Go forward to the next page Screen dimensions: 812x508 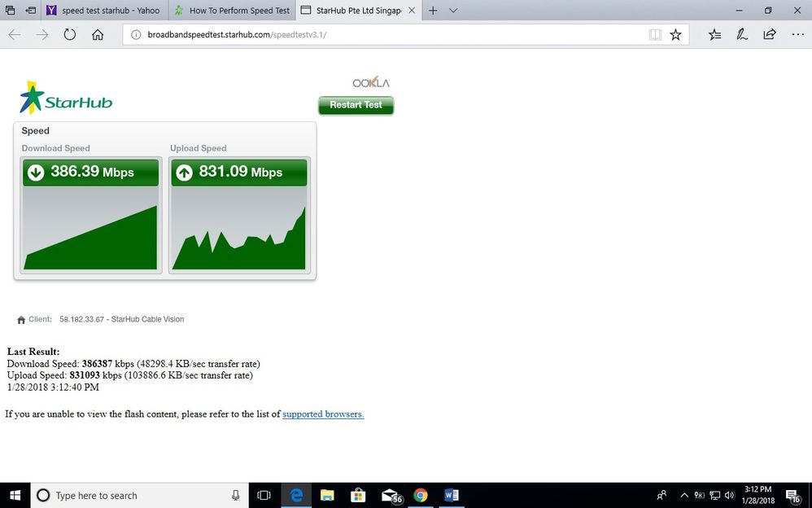42,35
